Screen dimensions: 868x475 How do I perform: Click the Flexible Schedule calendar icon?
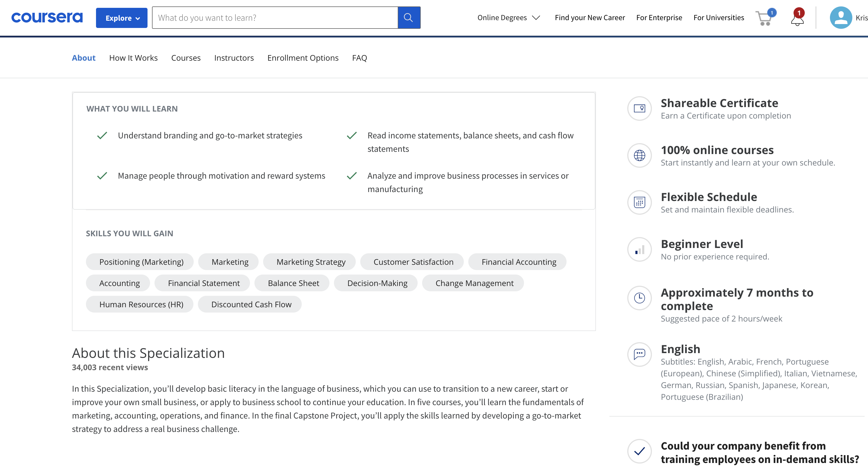click(x=640, y=202)
